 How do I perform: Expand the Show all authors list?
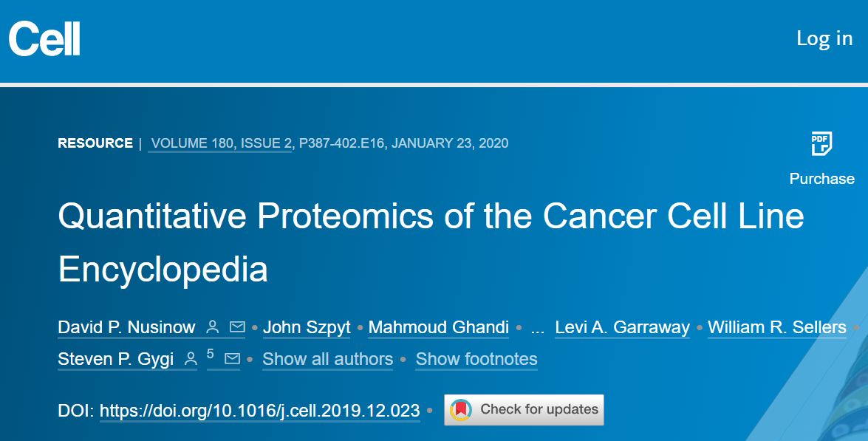click(x=327, y=360)
